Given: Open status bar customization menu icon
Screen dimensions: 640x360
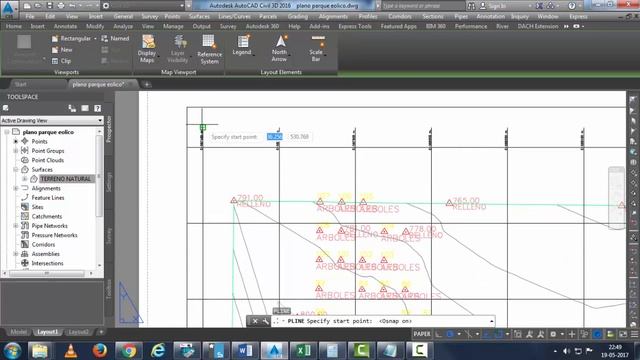Looking at the screenshot, I should pos(634,334).
